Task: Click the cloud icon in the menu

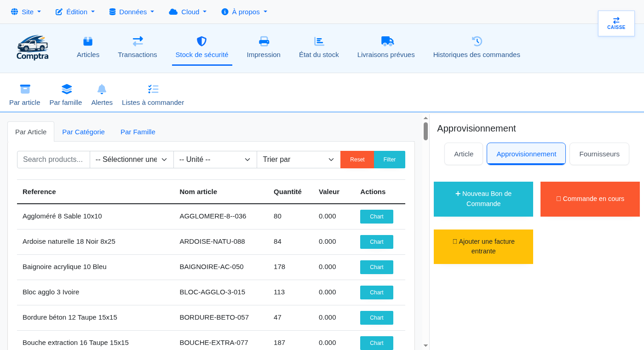Action: tap(173, 11)
